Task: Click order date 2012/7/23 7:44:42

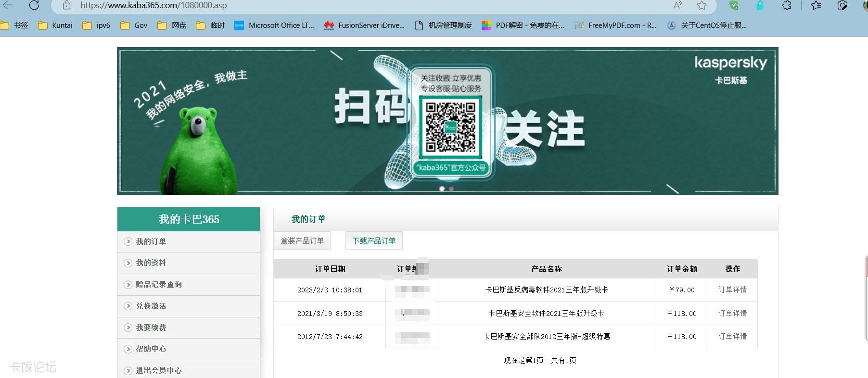Action: (x=330, y=337)
